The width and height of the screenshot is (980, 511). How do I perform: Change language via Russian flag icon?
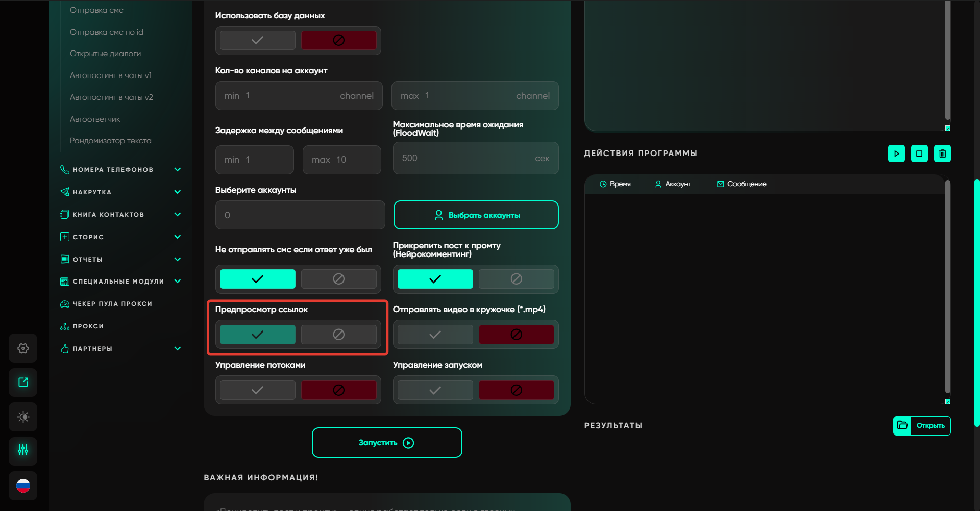[23, 486]
